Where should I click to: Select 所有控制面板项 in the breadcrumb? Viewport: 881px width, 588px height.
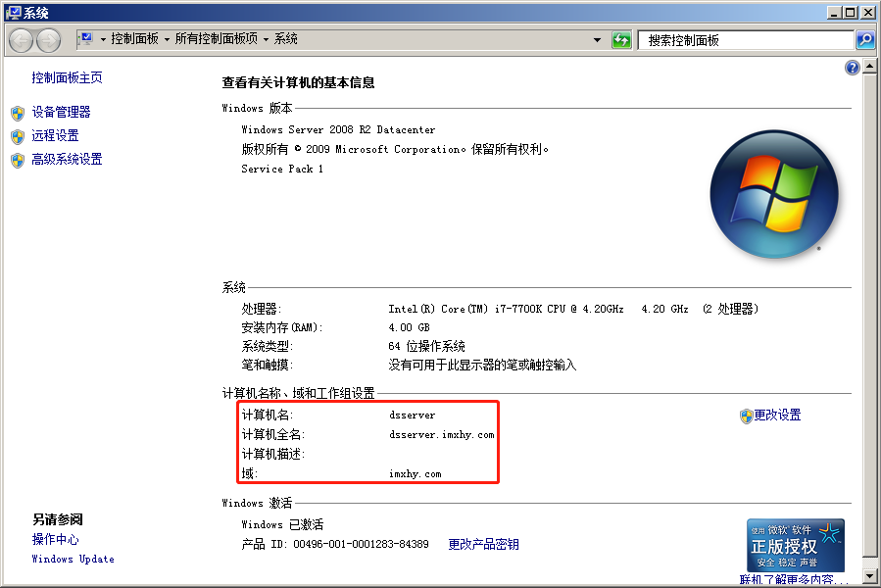point(217,39)
